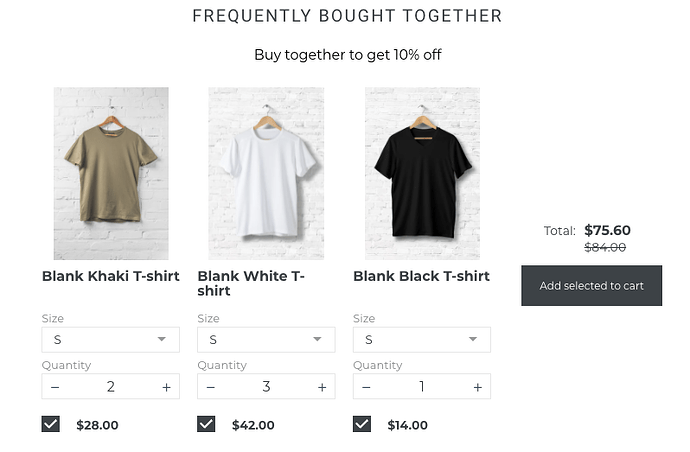Click plus for Blank White T-shirt quantity
Viewport: 690px width, 452px height.
322,387
